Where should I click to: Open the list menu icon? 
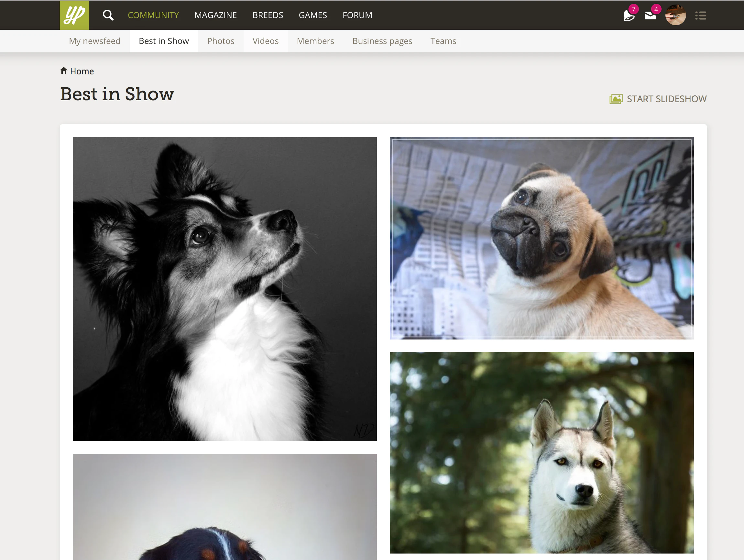point(701,16)
